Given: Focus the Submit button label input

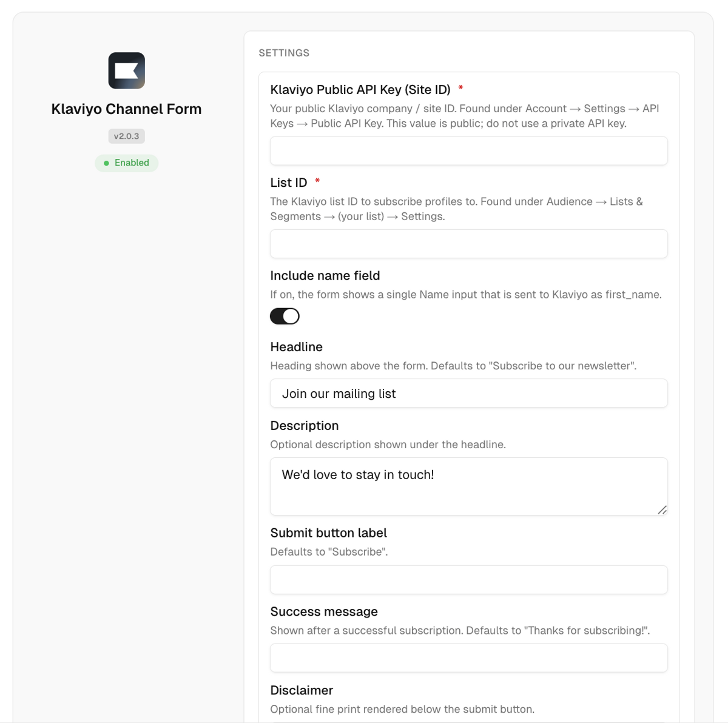Looking at the screenshot, I should [468, 580].
